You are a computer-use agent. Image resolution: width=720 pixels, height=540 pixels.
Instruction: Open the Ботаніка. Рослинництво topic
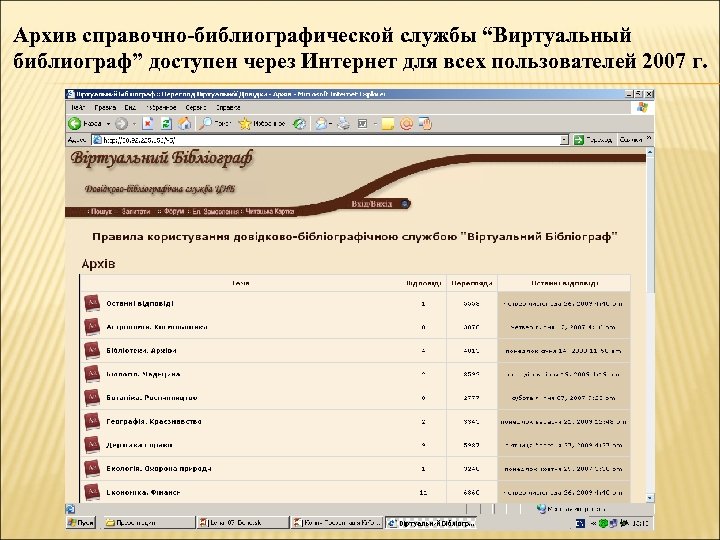coord(152,398)
